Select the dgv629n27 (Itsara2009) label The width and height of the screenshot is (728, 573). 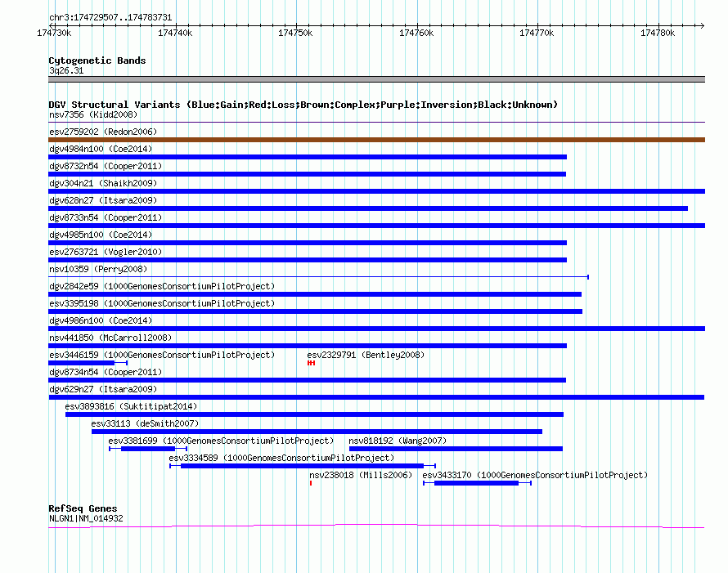pos(103,389)
